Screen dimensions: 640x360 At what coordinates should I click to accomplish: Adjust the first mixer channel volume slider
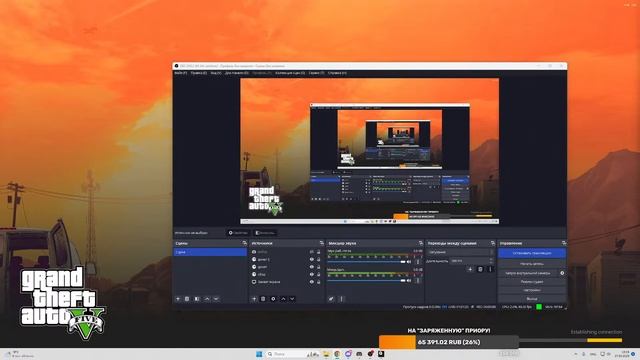click(366, 262)
